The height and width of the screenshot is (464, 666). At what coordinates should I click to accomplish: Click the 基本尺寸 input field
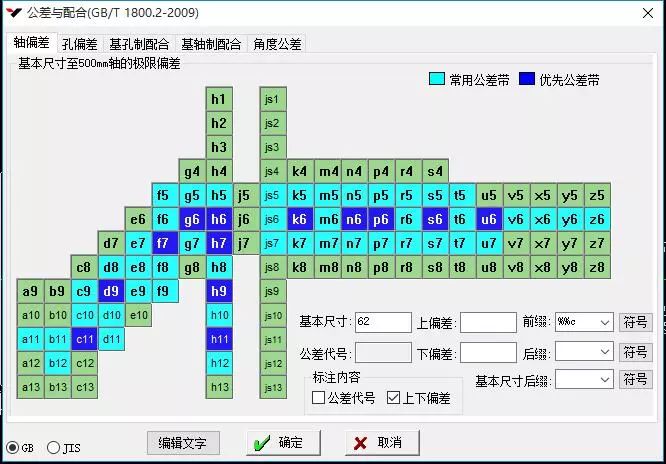[383, 322]
